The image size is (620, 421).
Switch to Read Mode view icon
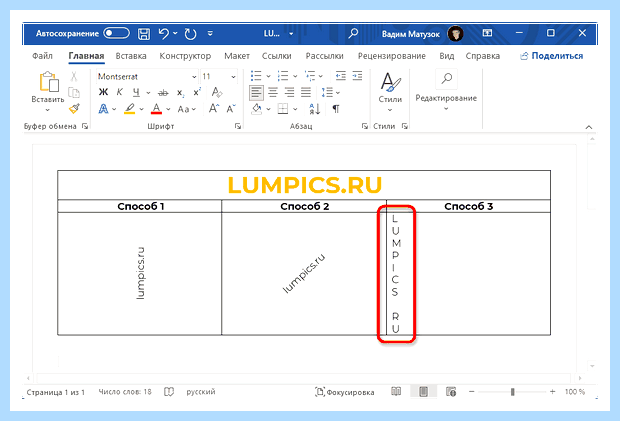tap(396, 392)
